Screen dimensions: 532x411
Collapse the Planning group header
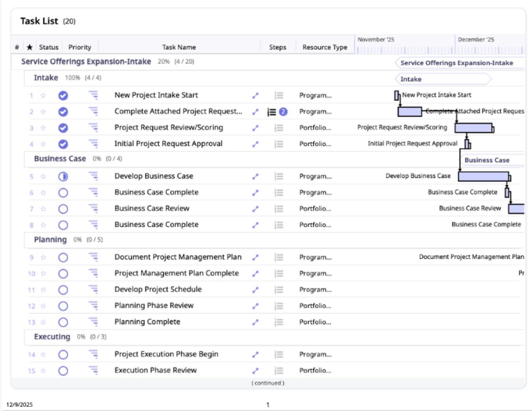(x=50, y=240)
